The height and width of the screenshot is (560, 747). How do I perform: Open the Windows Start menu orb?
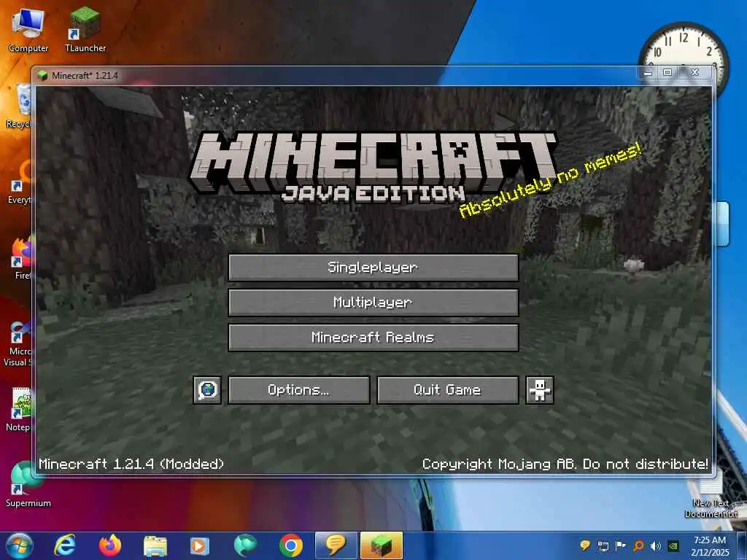pyautogui.click(x=20, y=545)
